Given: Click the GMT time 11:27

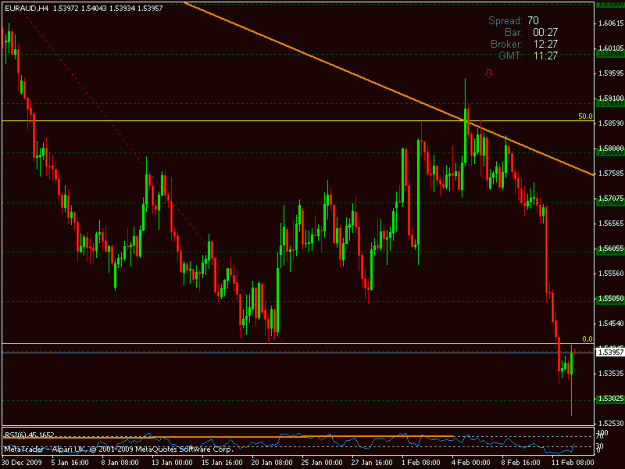Looking at the screenshot, I should [x=545, y=56].
